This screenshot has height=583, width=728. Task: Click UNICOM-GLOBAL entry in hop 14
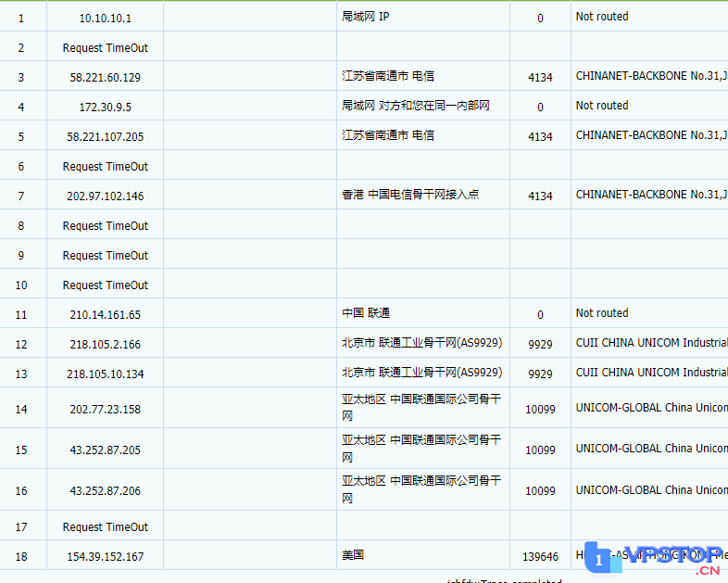pos(652,408)
